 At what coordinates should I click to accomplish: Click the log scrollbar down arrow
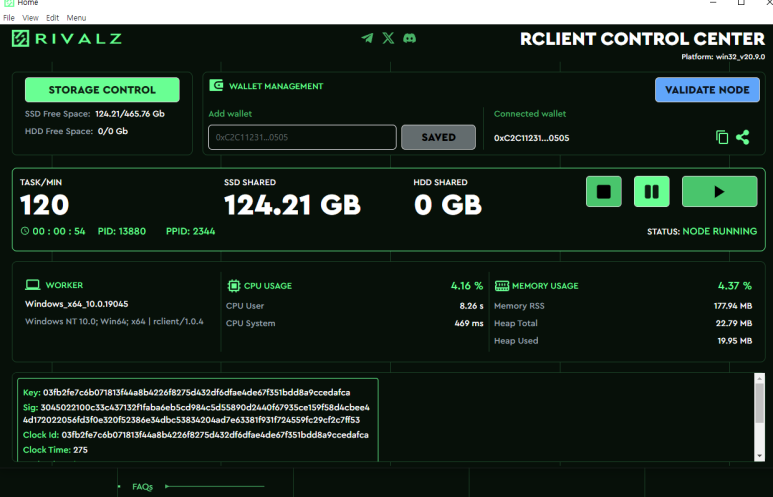(759, 456)
